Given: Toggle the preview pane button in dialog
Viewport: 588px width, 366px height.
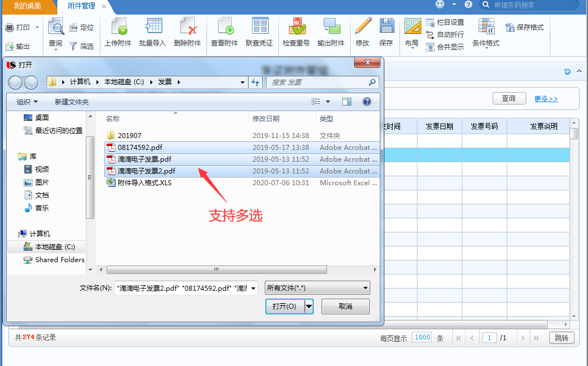Looking at the screenshot, I should 347,102.
